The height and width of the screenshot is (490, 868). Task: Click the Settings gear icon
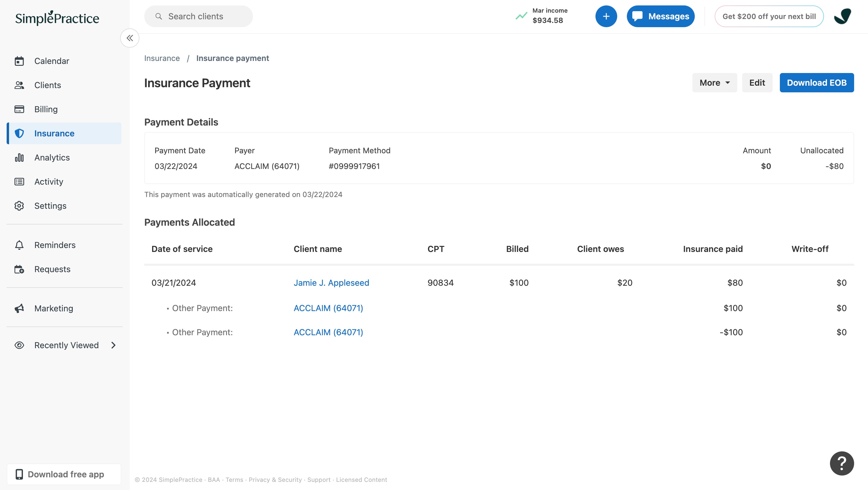[19, 206]
